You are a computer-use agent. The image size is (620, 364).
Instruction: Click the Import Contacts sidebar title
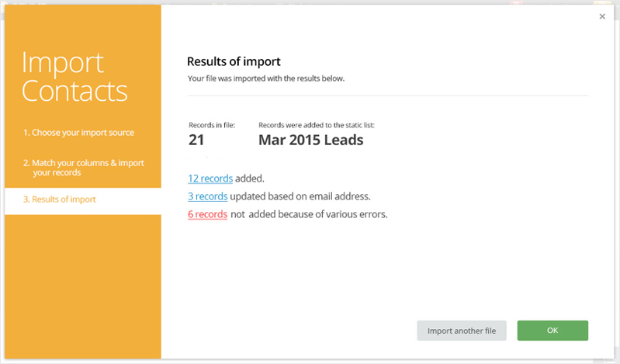(74, 77)
